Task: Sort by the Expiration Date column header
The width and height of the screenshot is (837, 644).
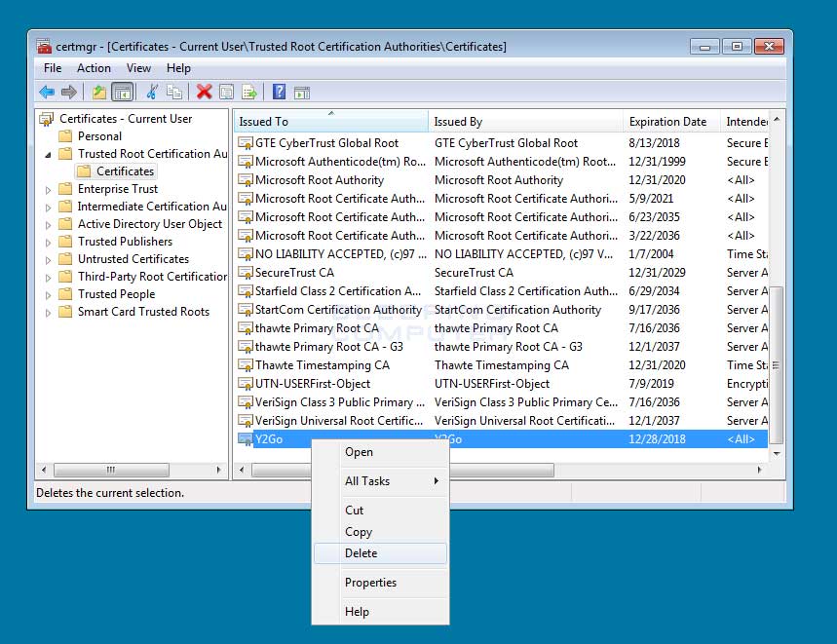Action: [667, 122]
